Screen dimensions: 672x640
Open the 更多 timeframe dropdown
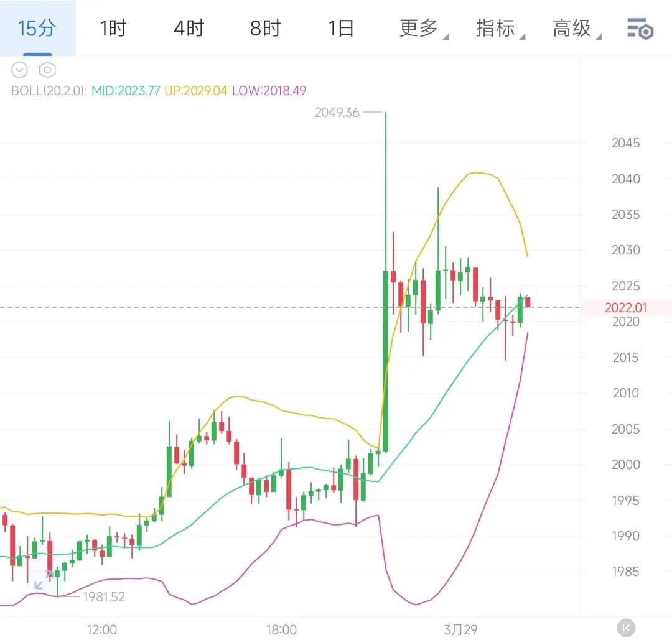tap(424, 28)
